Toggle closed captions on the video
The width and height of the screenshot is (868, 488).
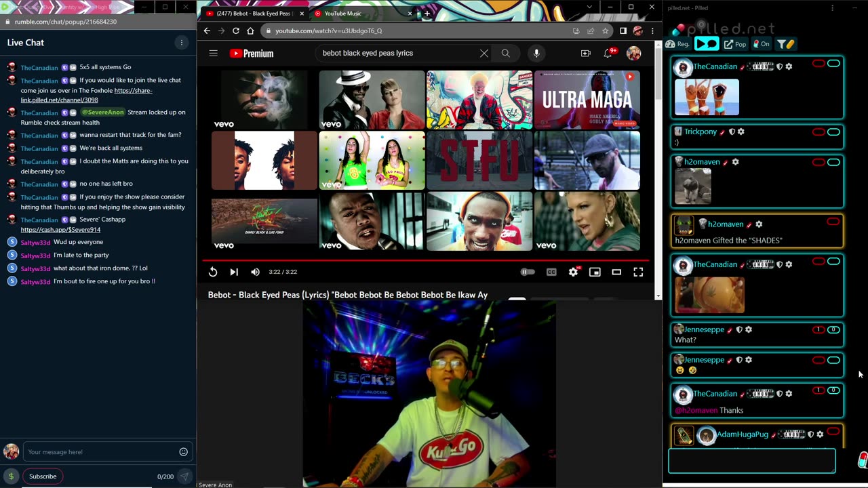point(551,272)
